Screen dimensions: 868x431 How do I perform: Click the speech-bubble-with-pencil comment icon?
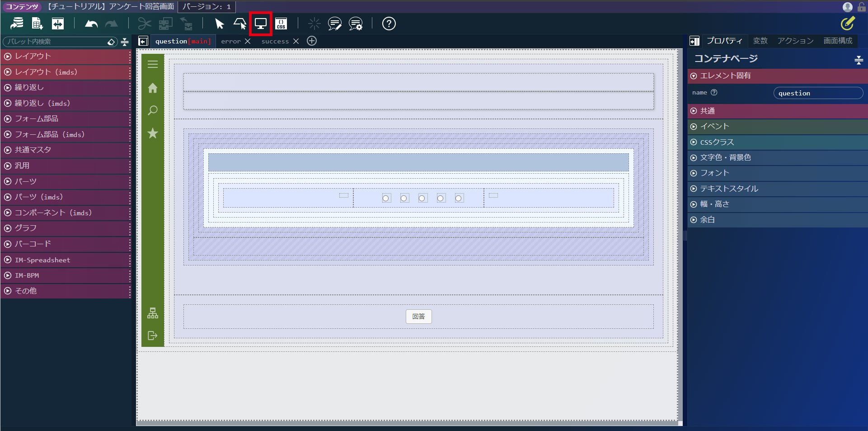point(335,24)
